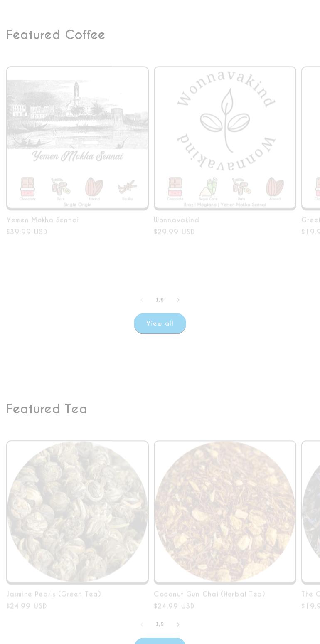Screen dimensions: 320x644
Task: Click previous arrow in Featured Coffee slider
Action: click(142, 300)
